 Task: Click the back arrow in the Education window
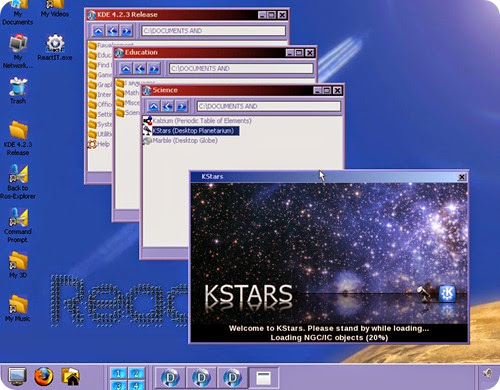coord(140,69)
